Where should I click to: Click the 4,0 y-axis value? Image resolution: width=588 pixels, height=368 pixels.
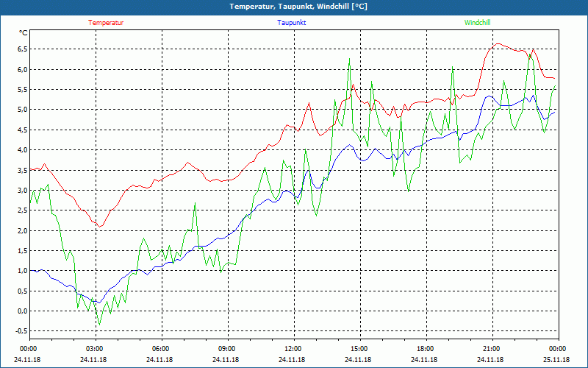(x=23, y=150)
